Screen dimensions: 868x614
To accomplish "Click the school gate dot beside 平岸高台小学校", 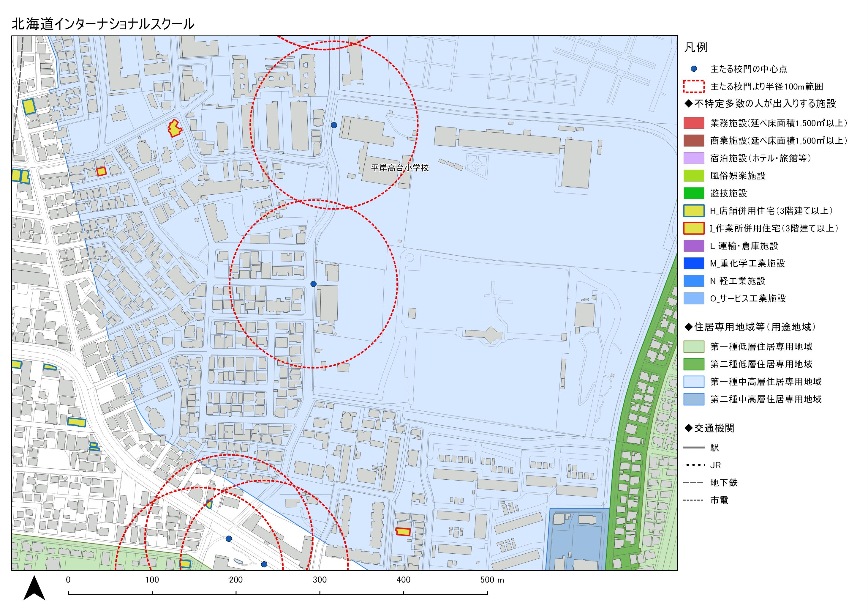I will point(334,125).
